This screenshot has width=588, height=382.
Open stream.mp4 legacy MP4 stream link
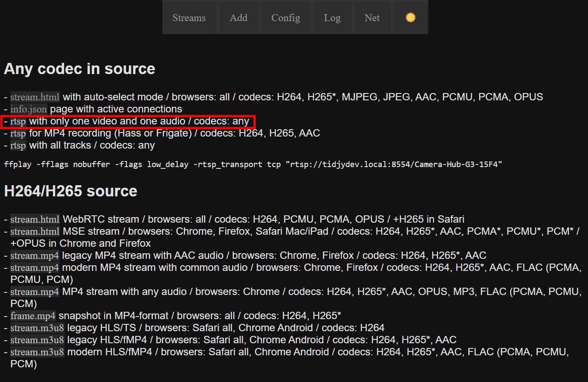point(34,256)
